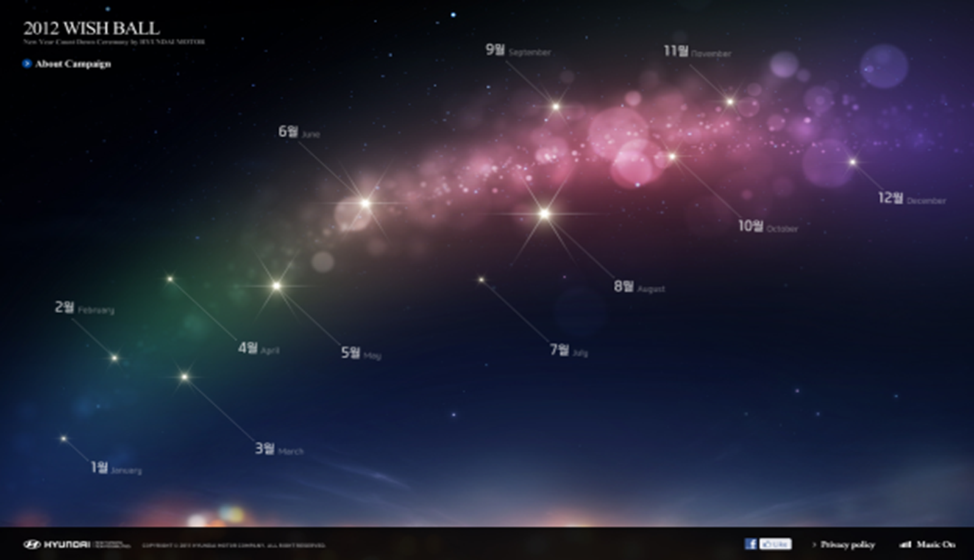Click the star linked to 8월 August
Viewport: 974px width, 560px height.
(544, 214)
